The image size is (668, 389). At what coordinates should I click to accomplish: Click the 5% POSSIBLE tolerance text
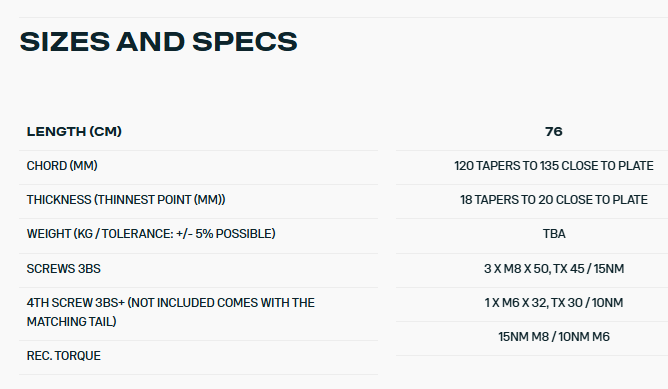[235, 233]
